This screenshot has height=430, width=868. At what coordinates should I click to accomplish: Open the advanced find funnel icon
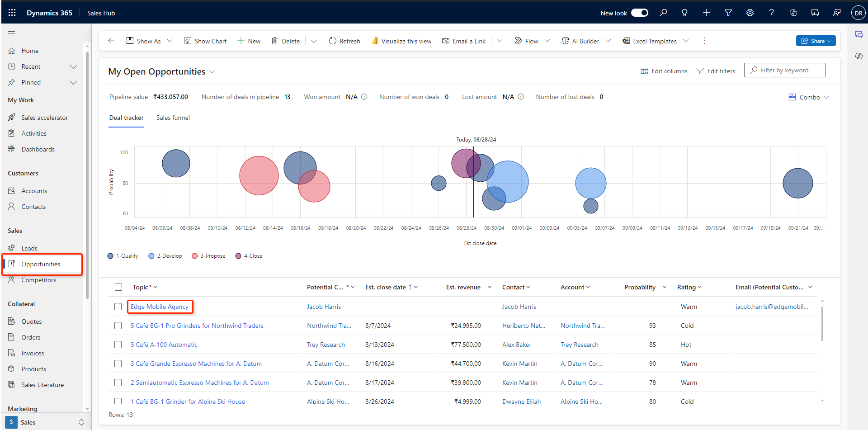pyautogui.click(x=728, y=13)
